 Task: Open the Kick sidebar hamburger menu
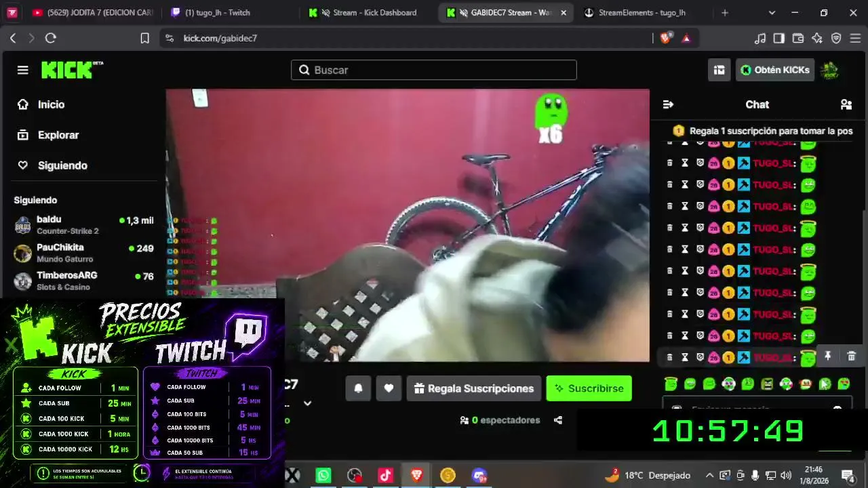click(x=23, y=70)
